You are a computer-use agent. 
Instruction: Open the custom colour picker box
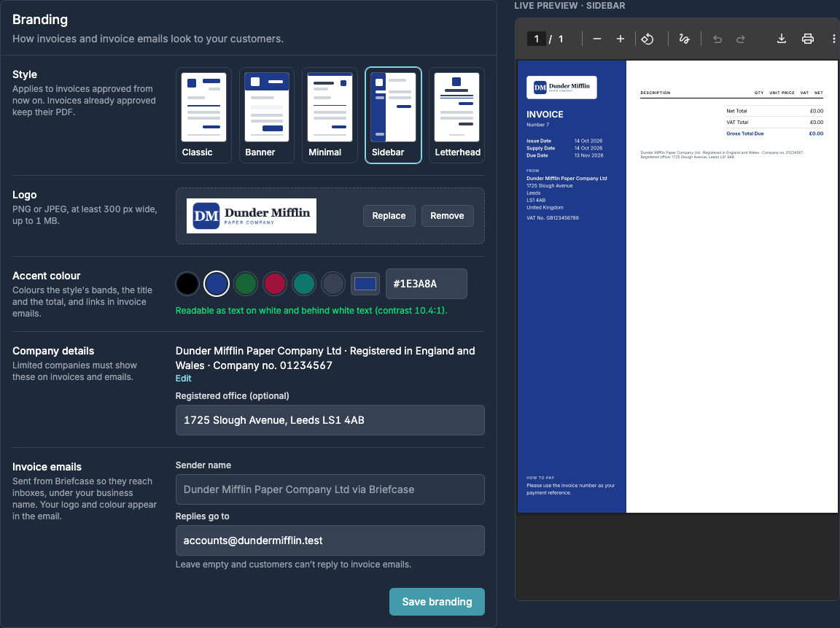(x=365, y=284)
